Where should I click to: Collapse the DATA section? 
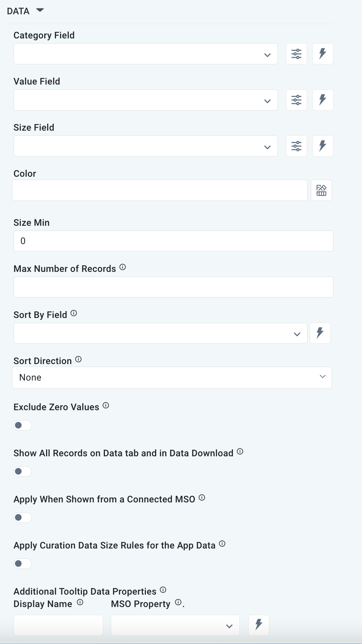(40, 11)
